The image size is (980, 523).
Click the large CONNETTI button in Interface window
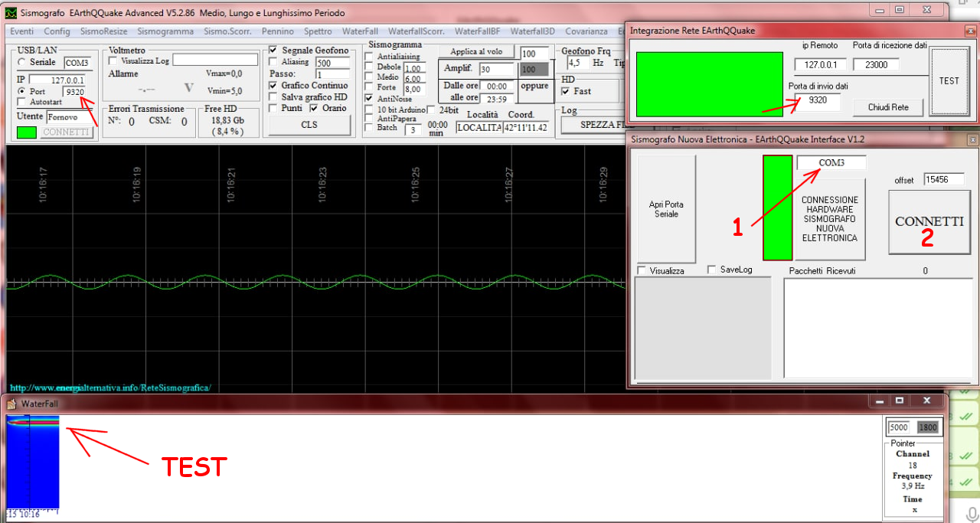point(929,221)
